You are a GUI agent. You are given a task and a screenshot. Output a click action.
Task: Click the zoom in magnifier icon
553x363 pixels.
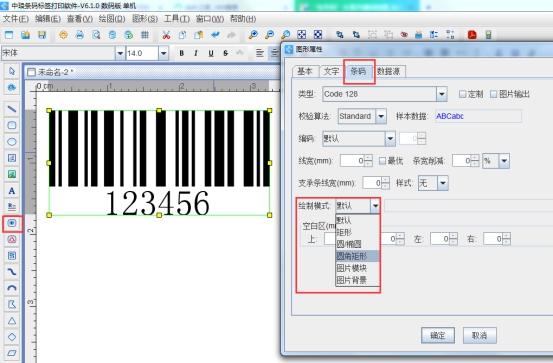pos(253,35)
